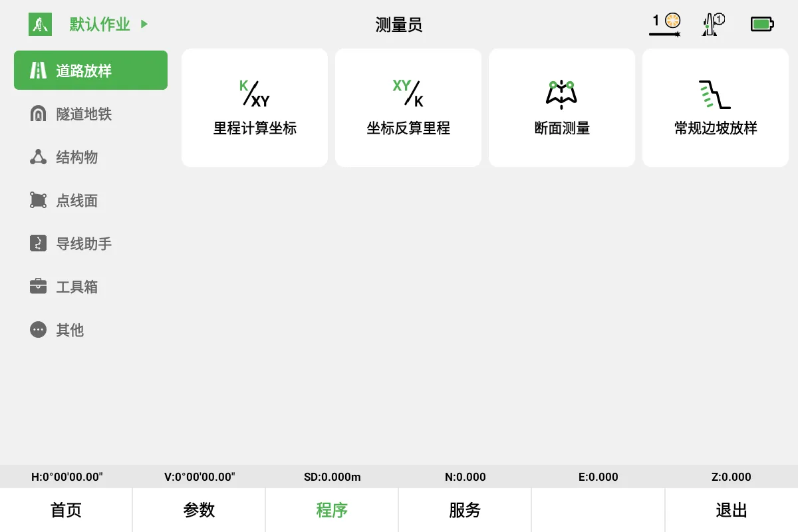The height and width of the screenshot is (532, 798).
Task: Choose 点线面 sidebar item
Action: pos(90,200)
